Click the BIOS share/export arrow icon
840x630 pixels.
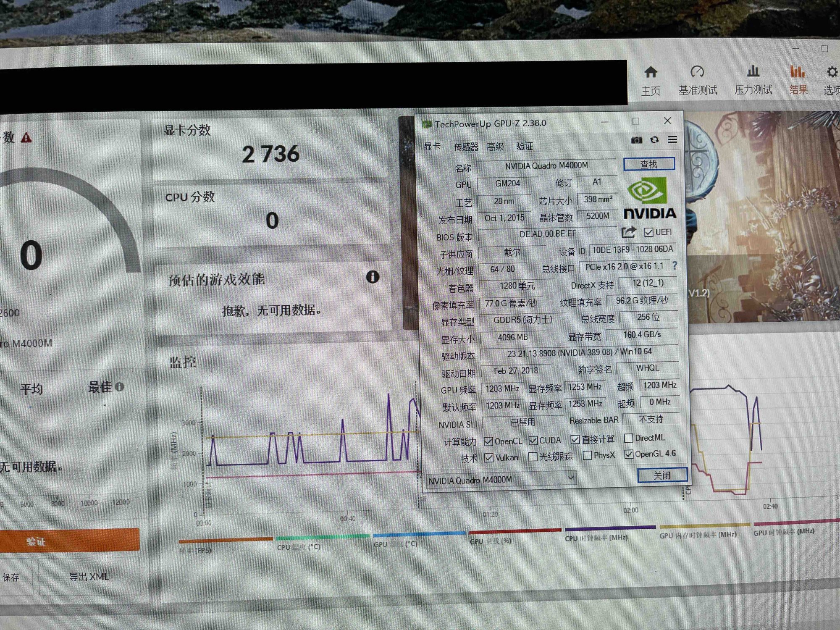coord(628,232)
